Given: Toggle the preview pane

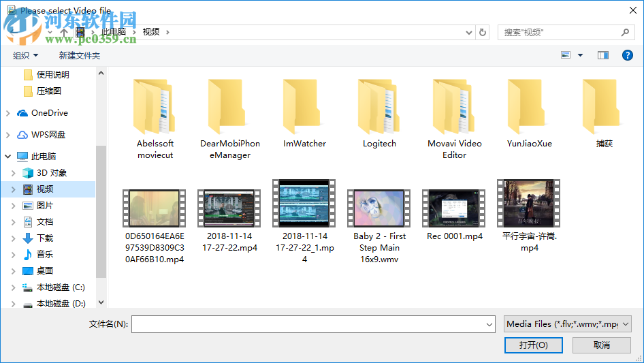Looking at the screenshot, I should 603,55.
